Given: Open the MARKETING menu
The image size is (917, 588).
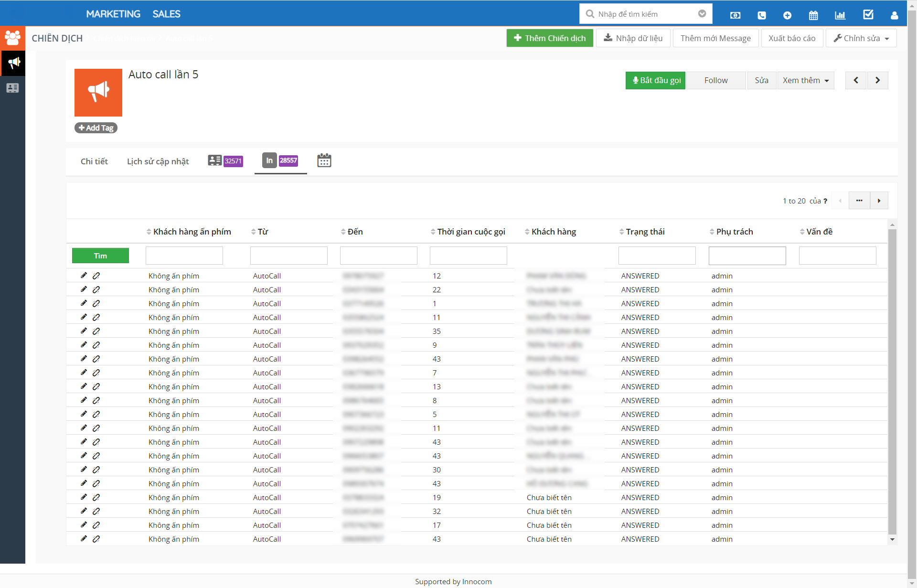Looking at the screenshot, I should (113, 14).
